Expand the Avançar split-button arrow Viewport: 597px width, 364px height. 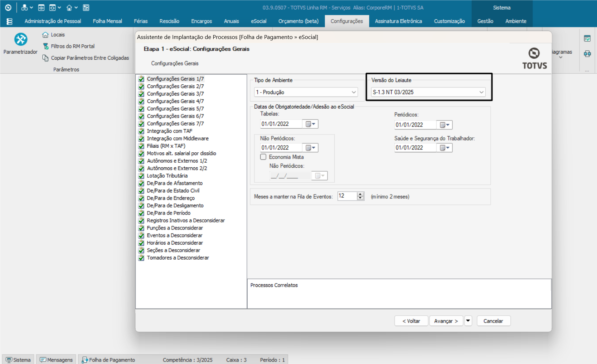[x=468, y=321]
